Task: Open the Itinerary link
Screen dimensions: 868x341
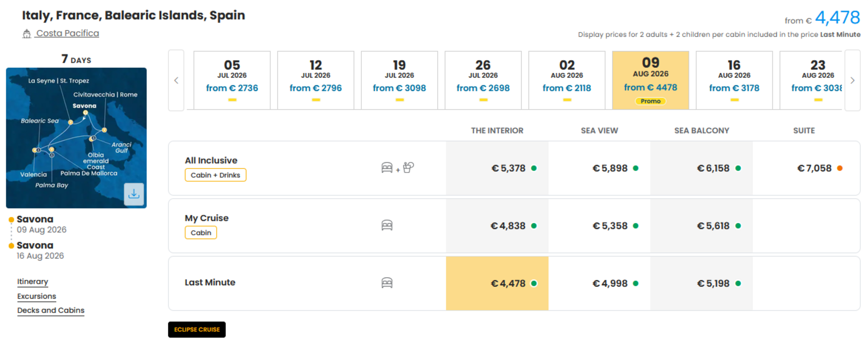Action: tap(32, 282)
